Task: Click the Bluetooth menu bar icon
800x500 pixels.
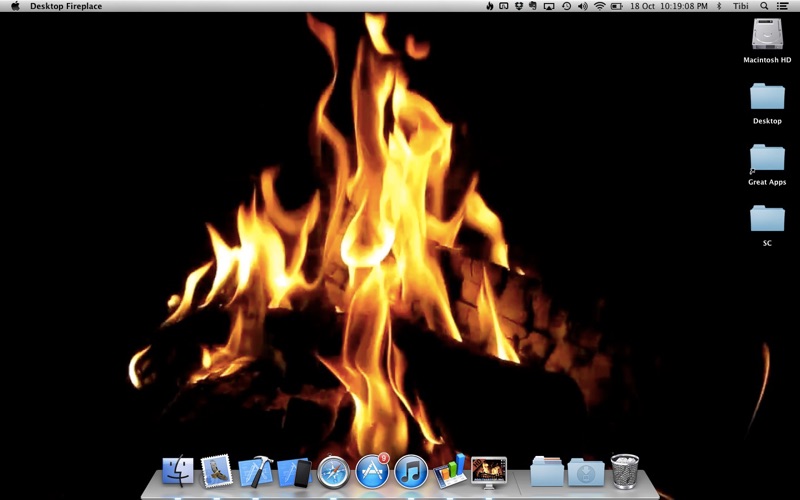Action: [x=719, y=6]
